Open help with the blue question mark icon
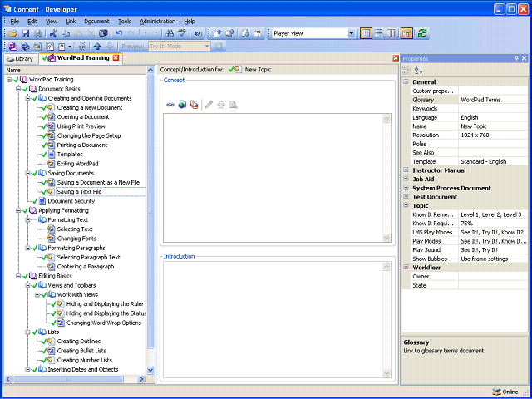The width and height of the screenshot is (532, 399). point(198,33)
